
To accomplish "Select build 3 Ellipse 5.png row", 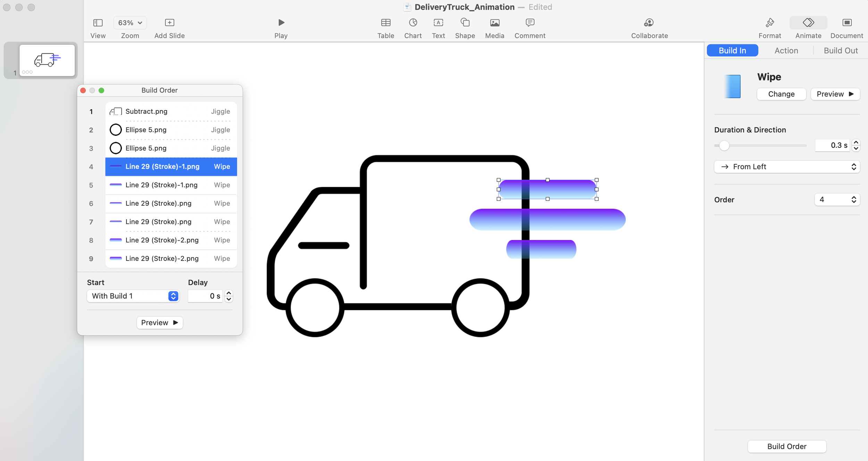I will 171,148.
